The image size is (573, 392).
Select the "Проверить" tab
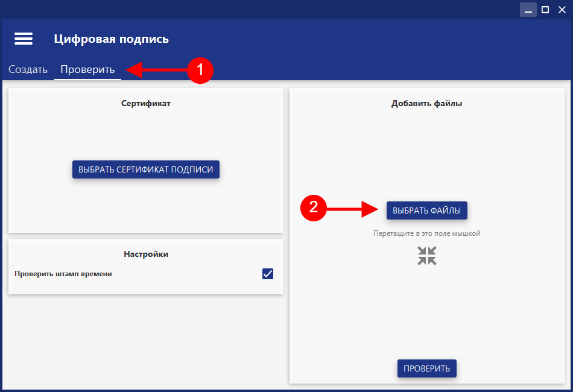click(87, 69)
